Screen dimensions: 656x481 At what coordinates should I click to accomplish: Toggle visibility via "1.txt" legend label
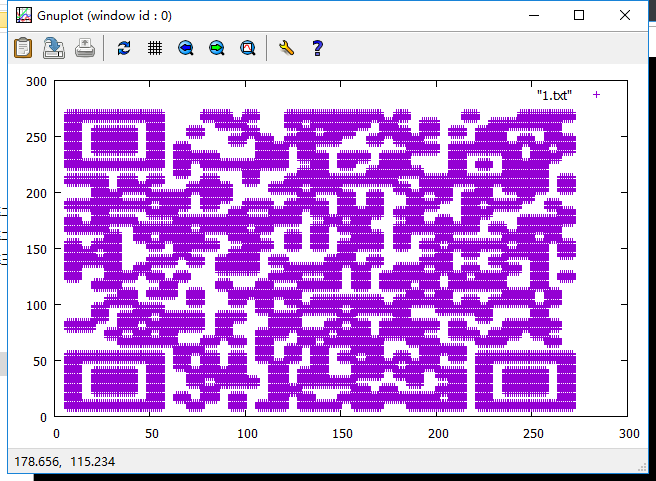(554, 95)
